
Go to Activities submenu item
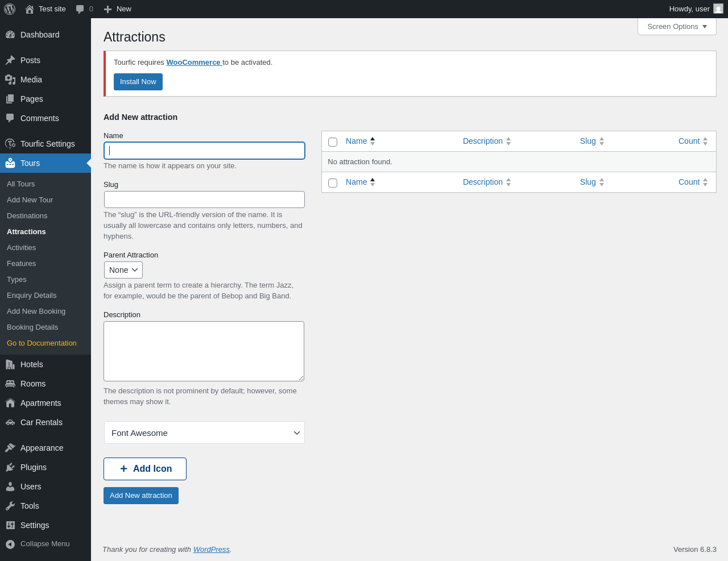point(22,248)
